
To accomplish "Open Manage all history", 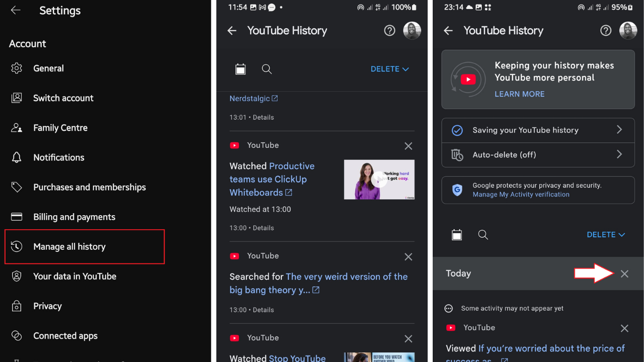I will coord(69,246).
